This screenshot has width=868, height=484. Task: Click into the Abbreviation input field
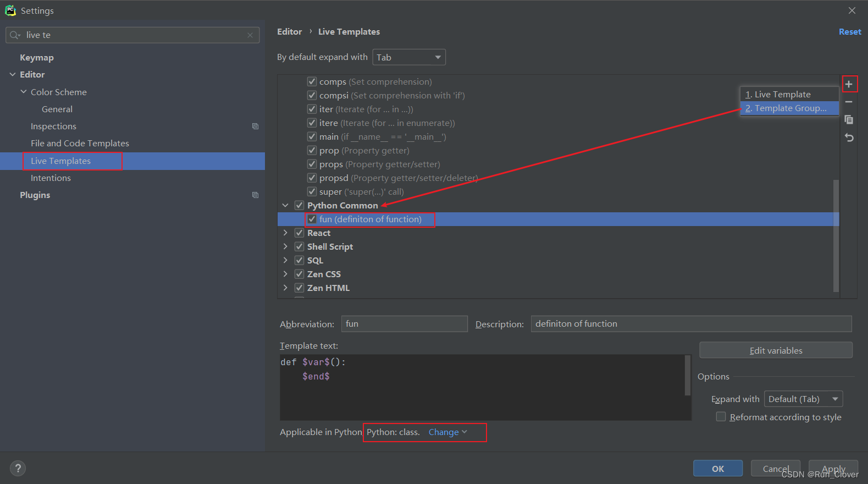pyautogui.click(x=405, y=324)
